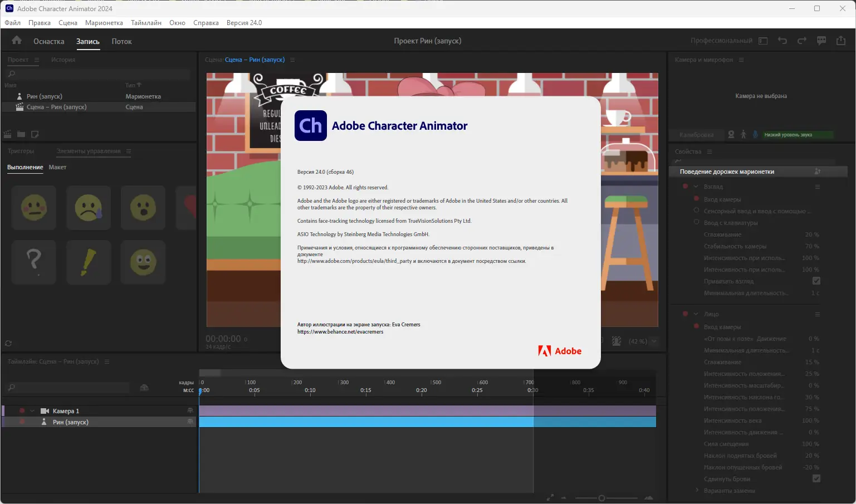The height and width of the screenshot is (504, 856).
Task: Open the scene zoom percentage dropdown
Action: (654, 341)
